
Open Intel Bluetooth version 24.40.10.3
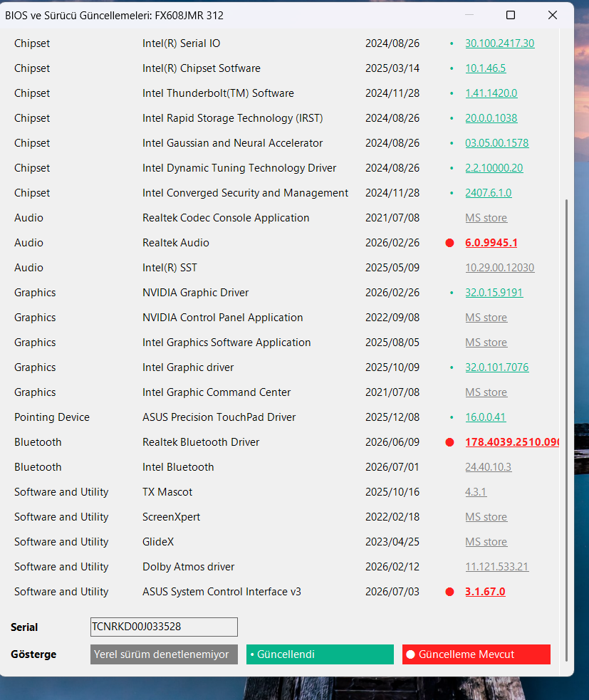click(488, 467)
